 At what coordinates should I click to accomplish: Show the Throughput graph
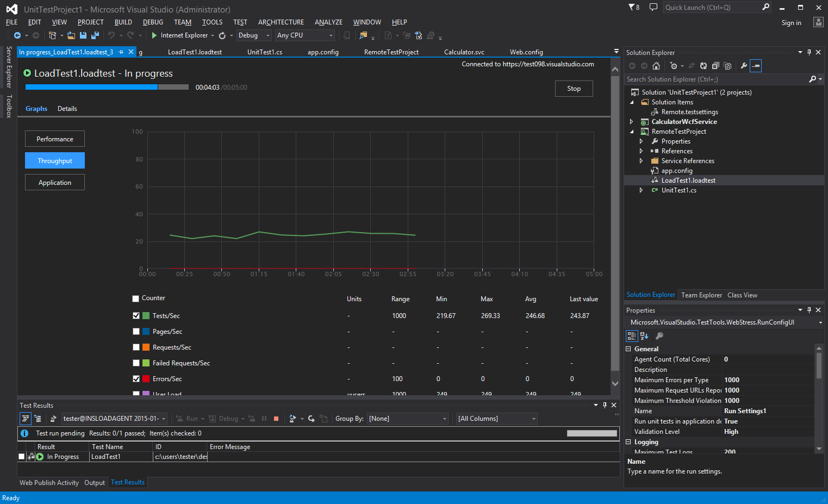55,160
